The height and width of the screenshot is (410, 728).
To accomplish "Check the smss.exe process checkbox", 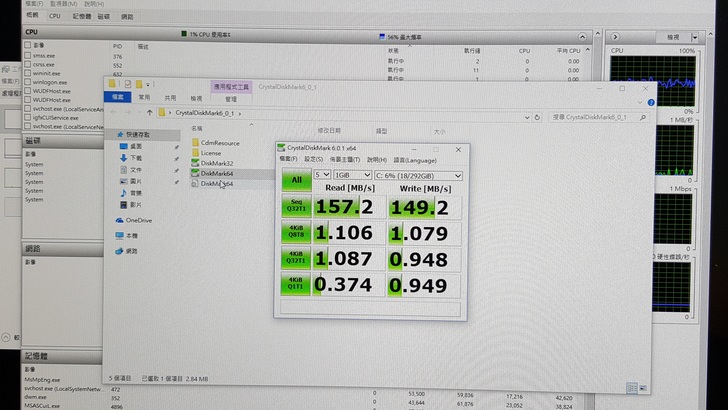I will (x=27, y=55).
